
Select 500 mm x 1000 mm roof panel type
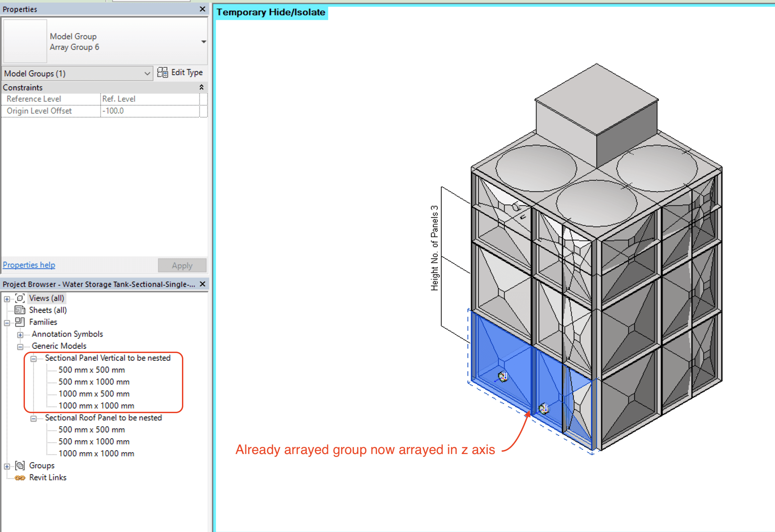(94, 441)
